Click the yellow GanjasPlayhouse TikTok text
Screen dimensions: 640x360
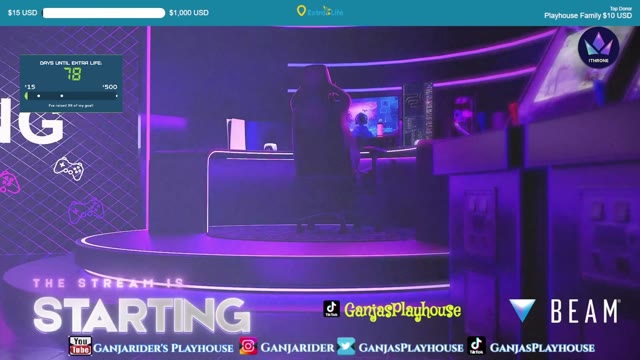click(402, 311)
